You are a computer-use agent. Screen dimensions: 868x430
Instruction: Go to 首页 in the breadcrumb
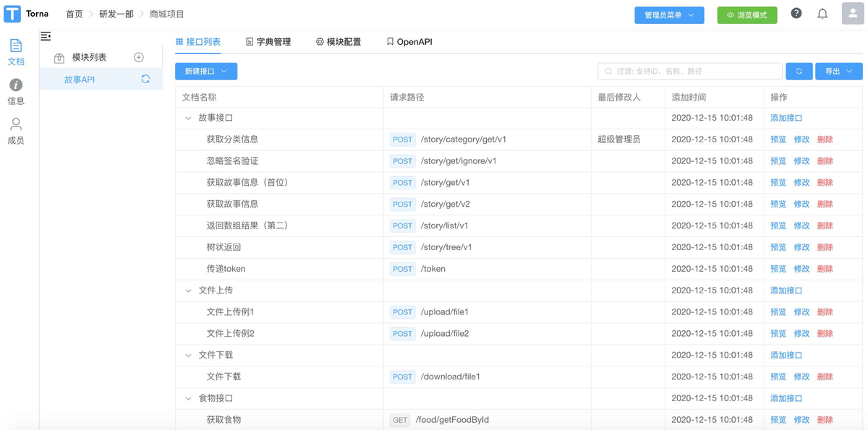point(75,14)
